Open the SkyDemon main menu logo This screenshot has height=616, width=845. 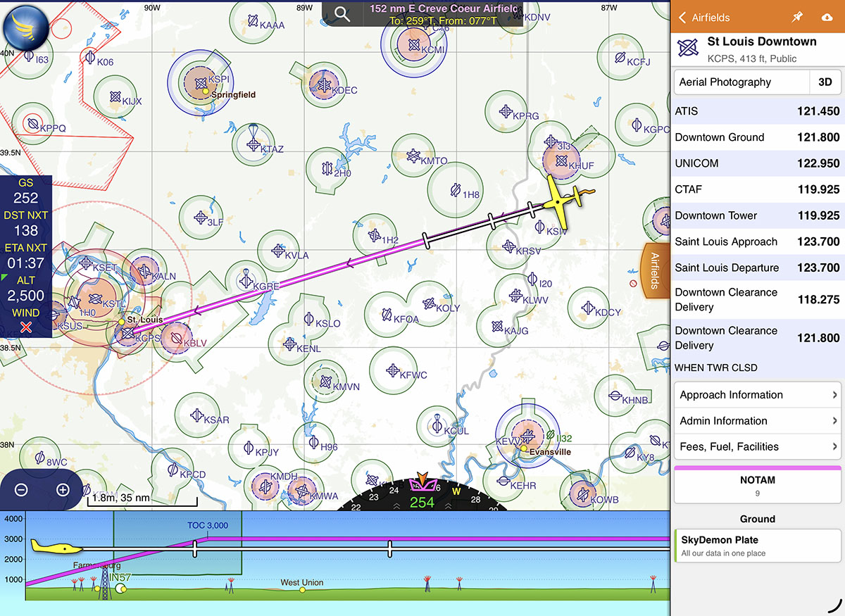(26, 26)
